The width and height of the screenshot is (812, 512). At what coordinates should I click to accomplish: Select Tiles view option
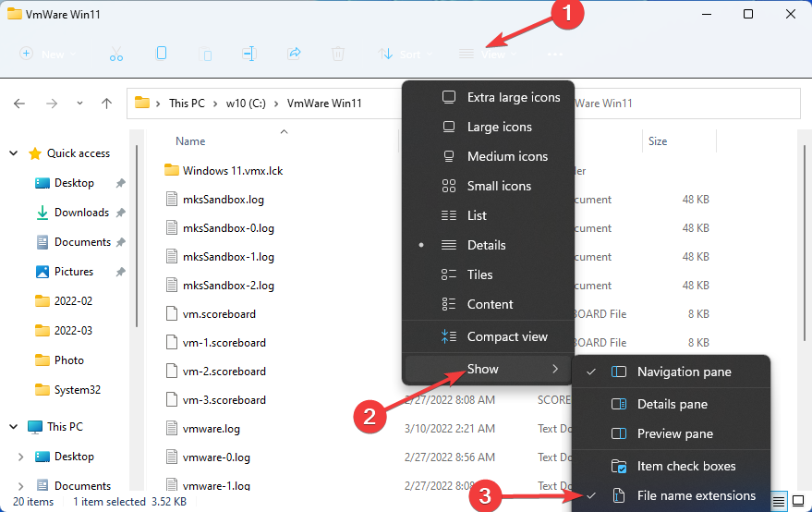coord(489,274)
